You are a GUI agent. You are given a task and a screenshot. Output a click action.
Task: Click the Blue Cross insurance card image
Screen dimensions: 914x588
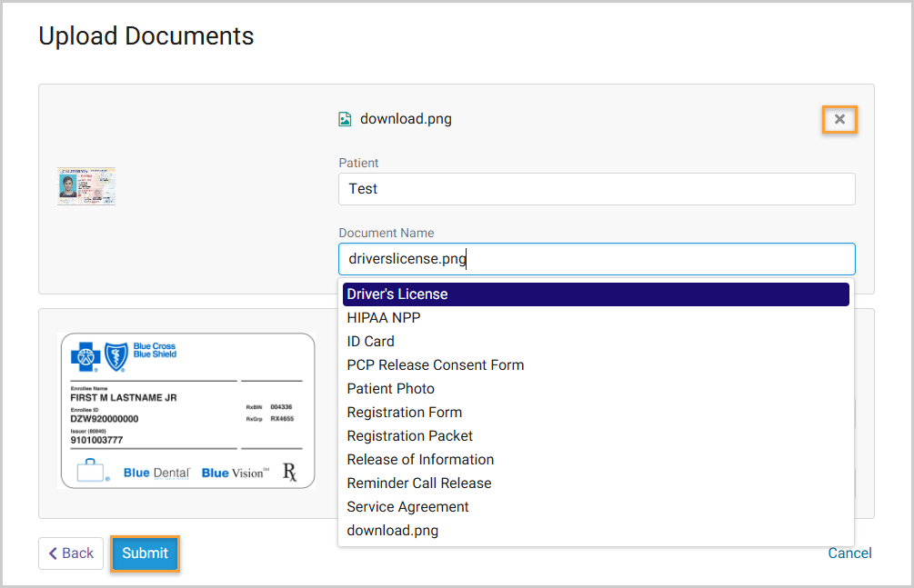point(186,411)
